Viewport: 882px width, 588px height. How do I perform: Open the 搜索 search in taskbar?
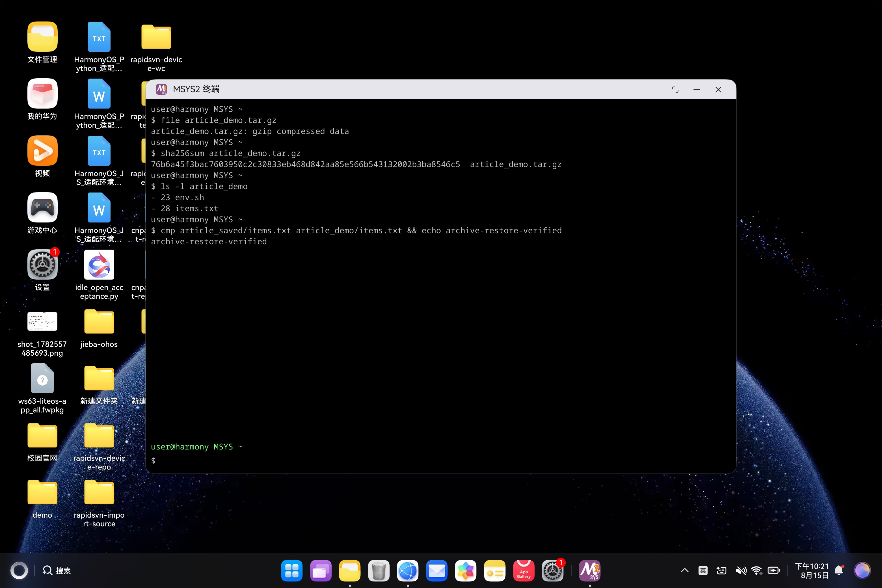pyautogui.click(x=57, y=570)
